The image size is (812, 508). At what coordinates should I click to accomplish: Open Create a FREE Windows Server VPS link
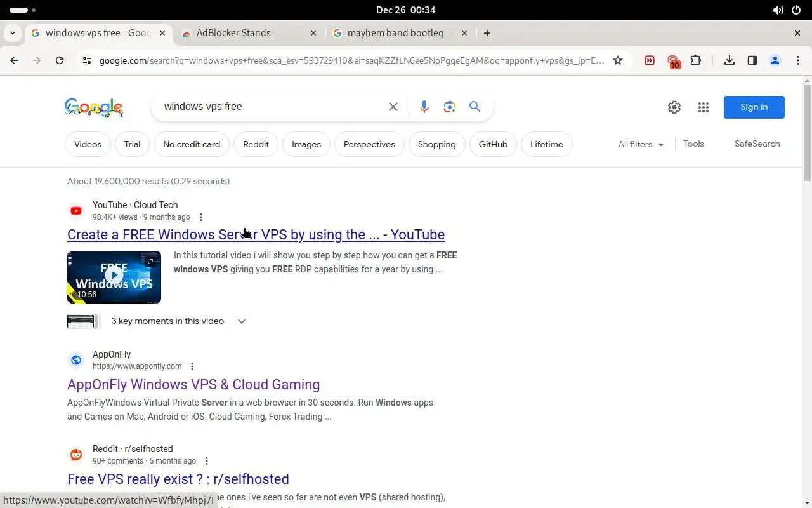click(x=256, y=234)
